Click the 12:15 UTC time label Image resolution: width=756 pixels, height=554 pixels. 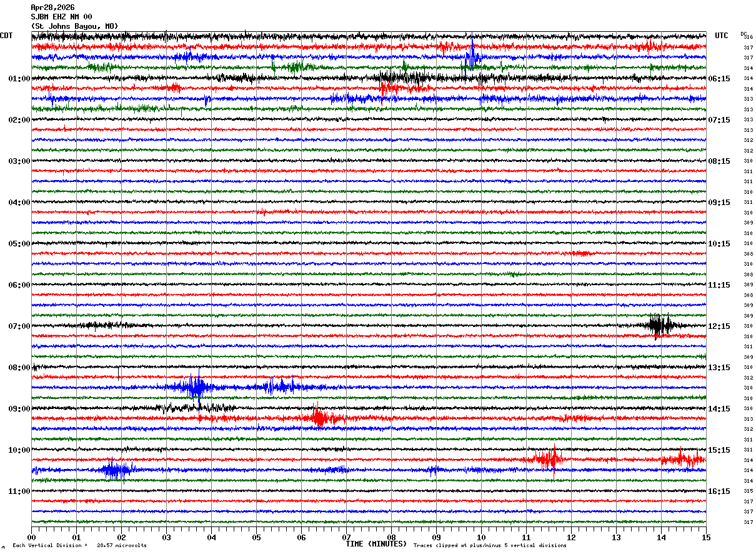(719, 326)
